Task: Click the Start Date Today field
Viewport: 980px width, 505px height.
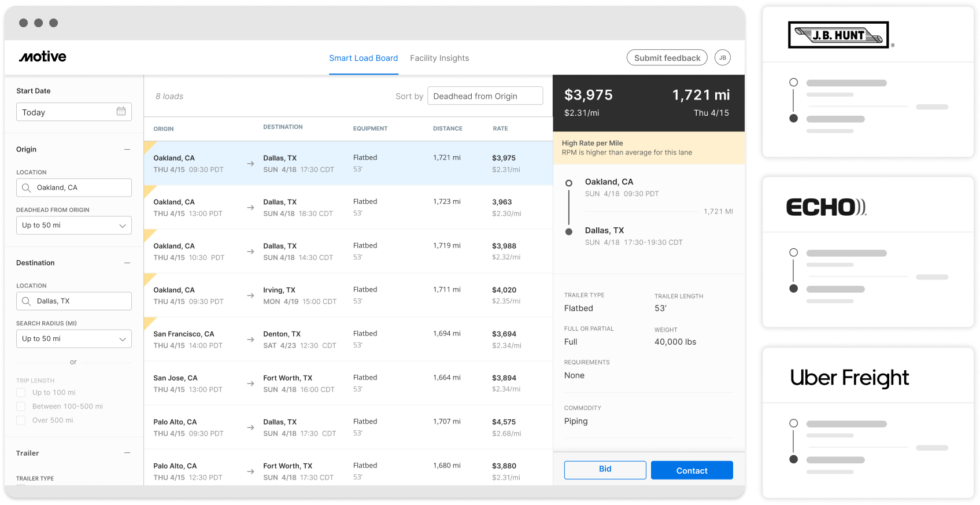Action: pos(74,112)
